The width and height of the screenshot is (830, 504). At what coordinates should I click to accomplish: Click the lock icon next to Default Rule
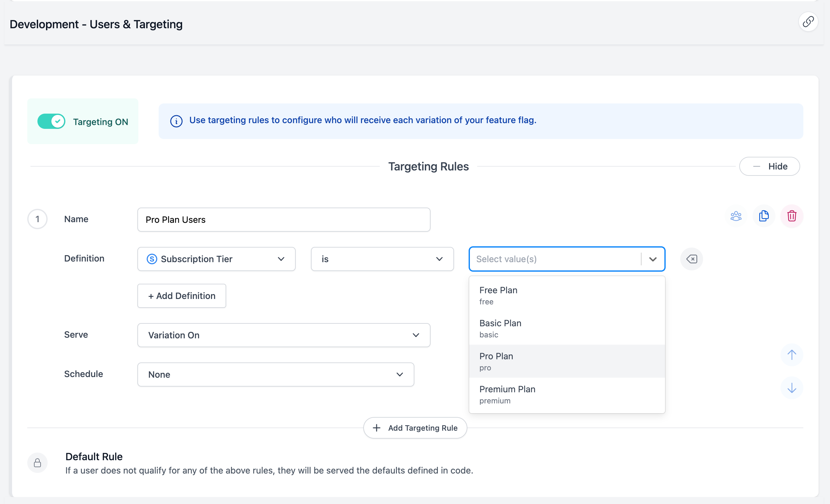37,462
